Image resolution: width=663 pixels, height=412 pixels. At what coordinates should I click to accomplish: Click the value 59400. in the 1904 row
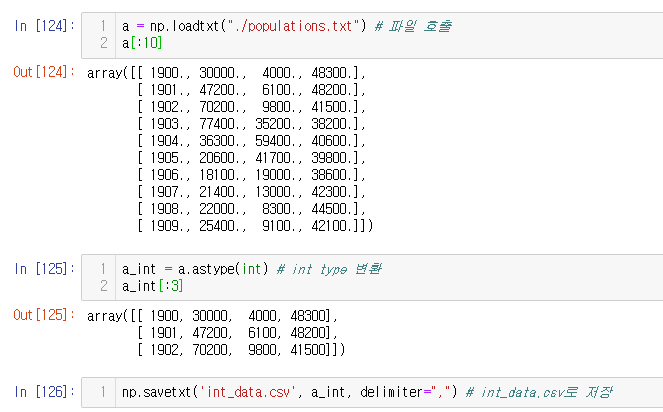[x=277, y=140]
